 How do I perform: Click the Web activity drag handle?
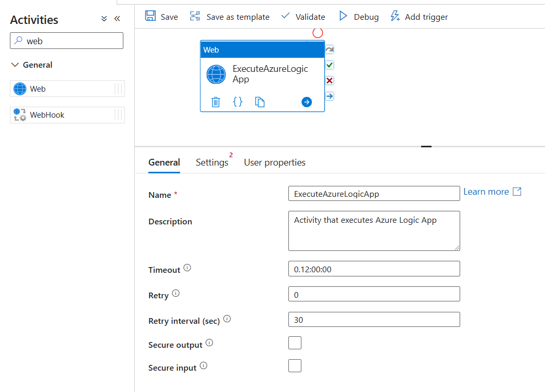118,88
